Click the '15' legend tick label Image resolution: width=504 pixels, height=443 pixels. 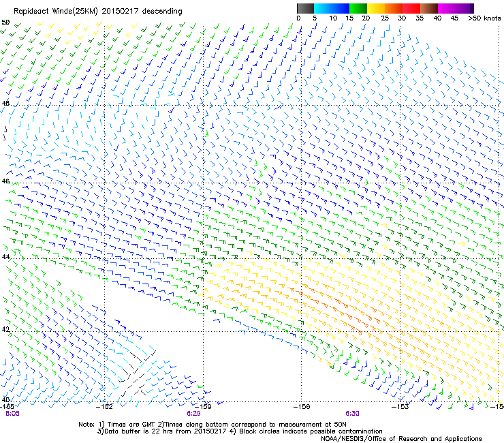point(349,18)
